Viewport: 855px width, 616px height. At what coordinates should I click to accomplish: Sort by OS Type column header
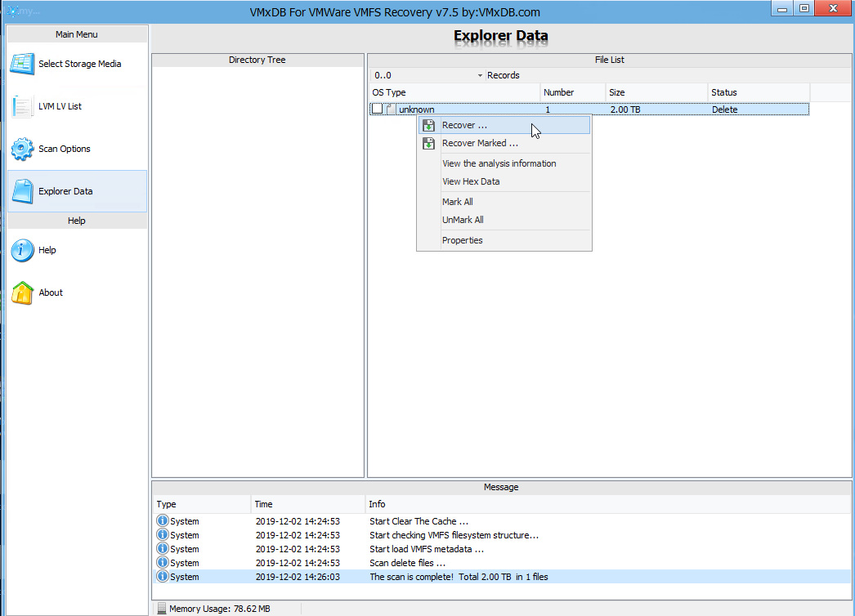[x=454, y=92]
